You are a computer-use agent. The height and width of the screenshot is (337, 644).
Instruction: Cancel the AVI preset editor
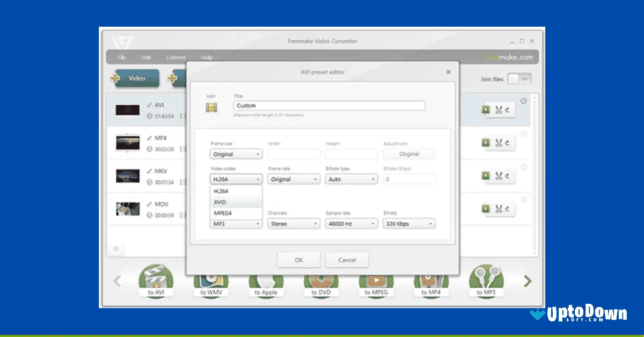point(346,260)
